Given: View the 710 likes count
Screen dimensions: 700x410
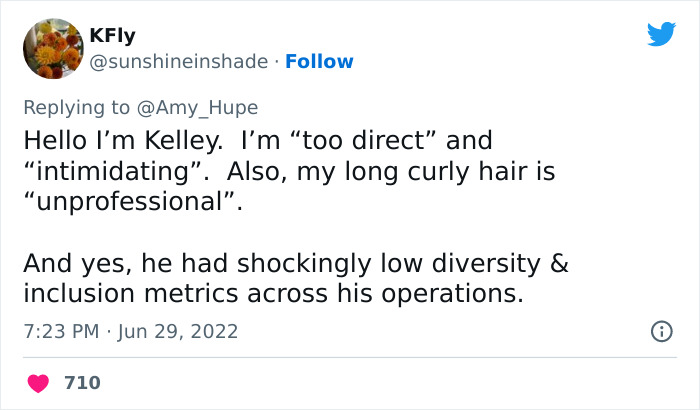Looking at the screenshot, I should coord(82,383).
